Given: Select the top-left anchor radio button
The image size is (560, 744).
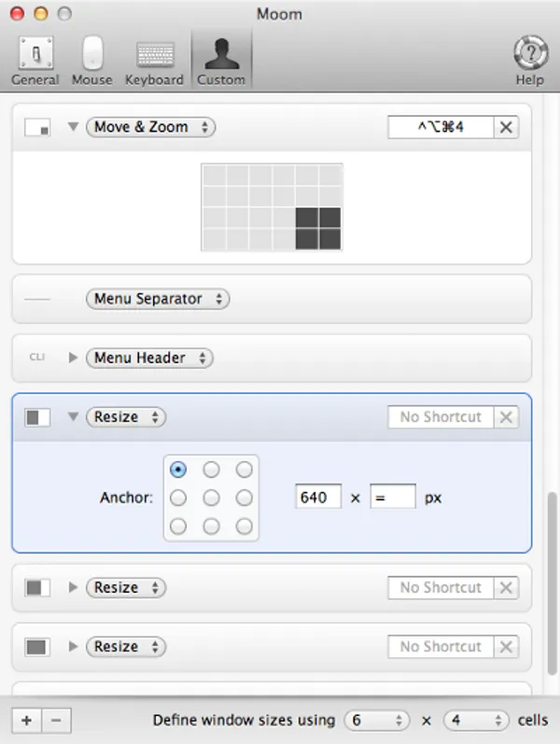Looking at the screenshot, I should tap(178, 470).
